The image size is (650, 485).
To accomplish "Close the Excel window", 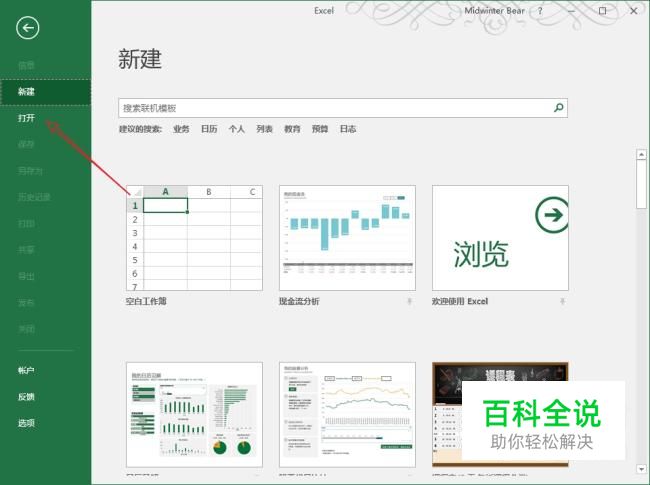I will tap(633, 11).
